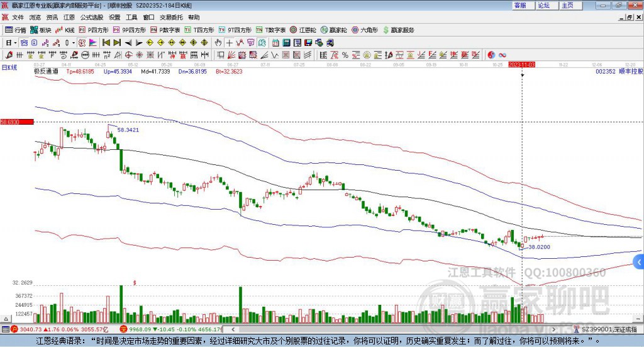Click the yin-yang Taiji icon
Screen dimensions: 644x347
(x=491, y=55)
